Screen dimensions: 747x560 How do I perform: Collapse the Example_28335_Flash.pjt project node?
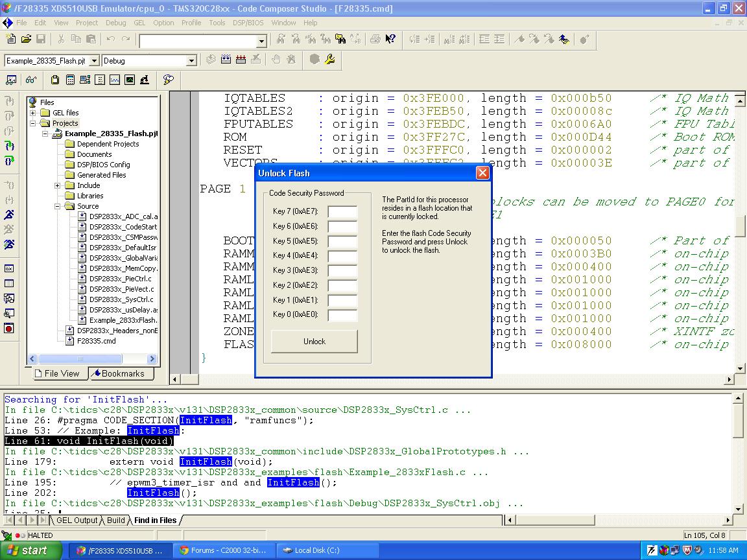click(45, 134)
